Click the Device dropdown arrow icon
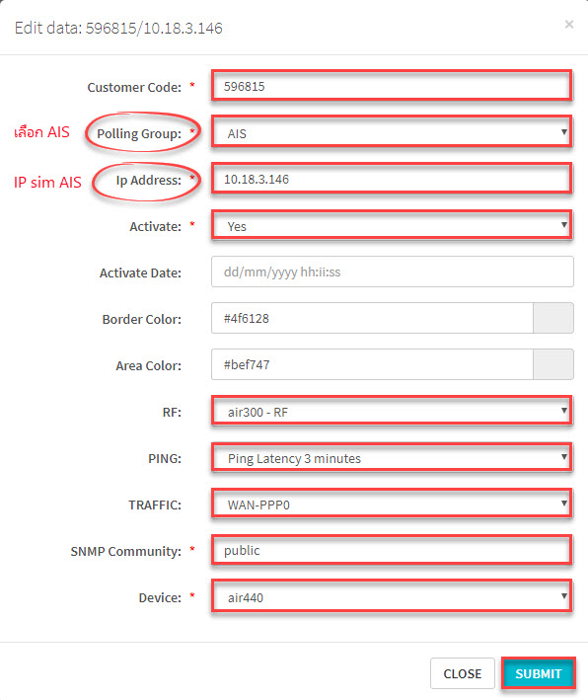 [564, 596]
